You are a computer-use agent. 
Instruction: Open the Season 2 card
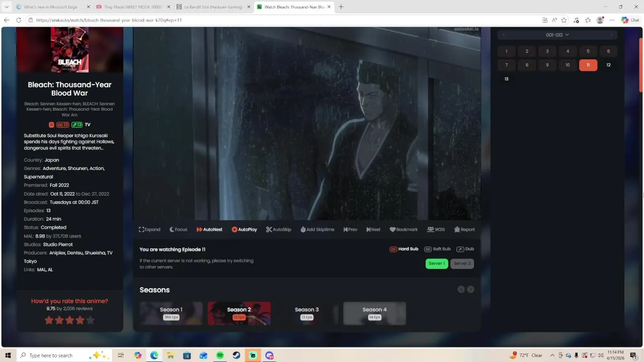click(x=239, y=313)
